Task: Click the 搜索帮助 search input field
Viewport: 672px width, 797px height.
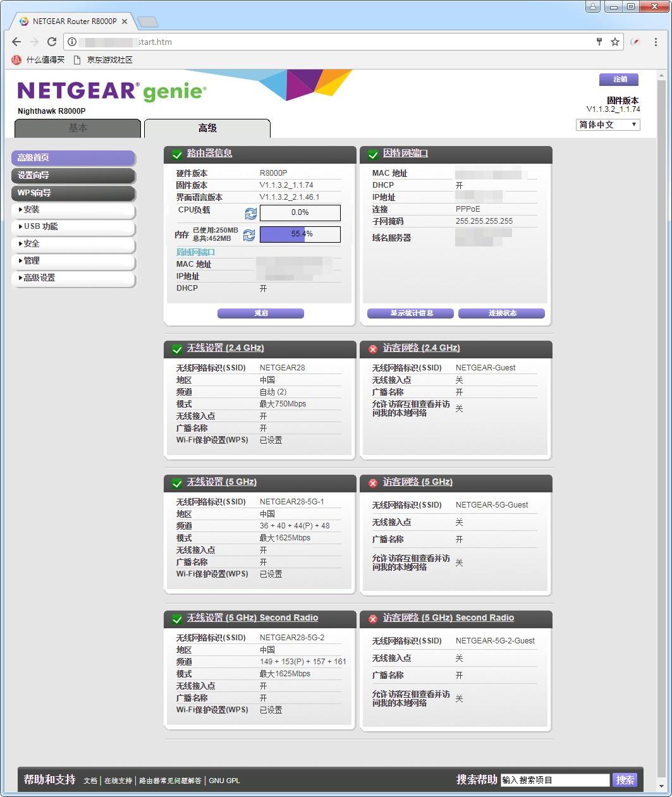Action: (555, 780)
